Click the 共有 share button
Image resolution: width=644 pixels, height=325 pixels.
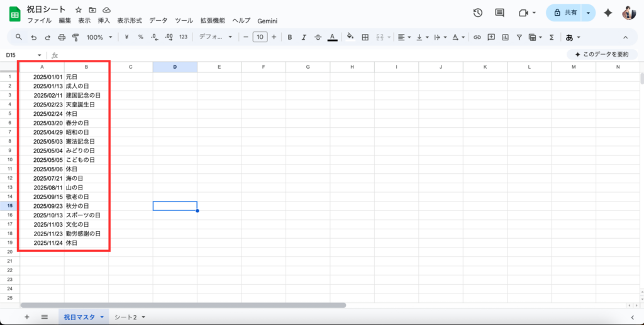tap(567, 13)
